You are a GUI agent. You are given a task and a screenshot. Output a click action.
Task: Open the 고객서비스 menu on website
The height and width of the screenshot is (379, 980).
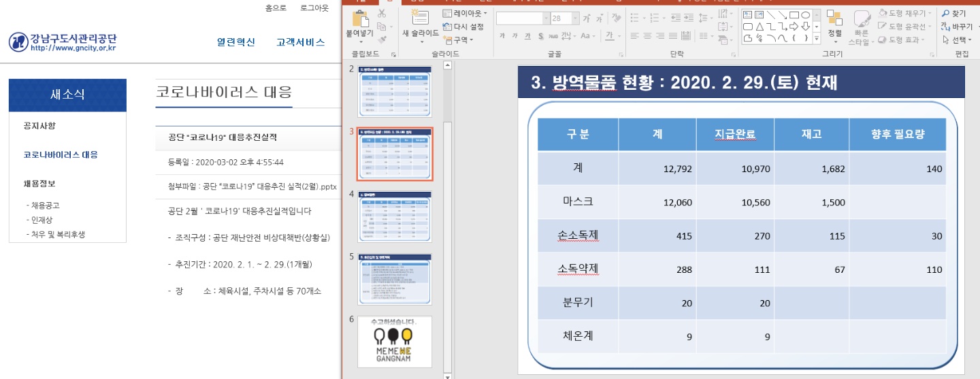[300, 42]
